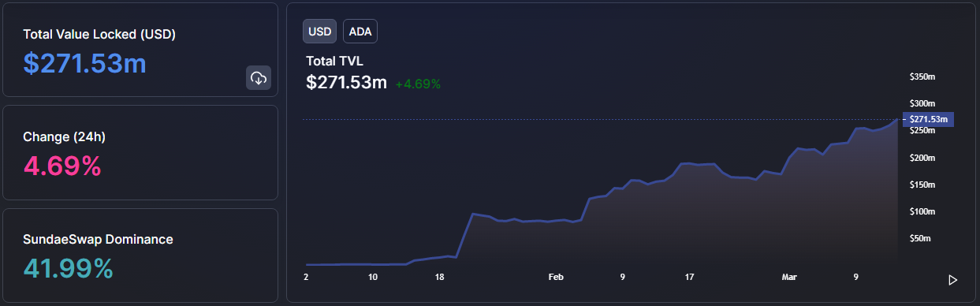
Task: Click the $150m y-axis label
Action: click(x=922, y=185)
